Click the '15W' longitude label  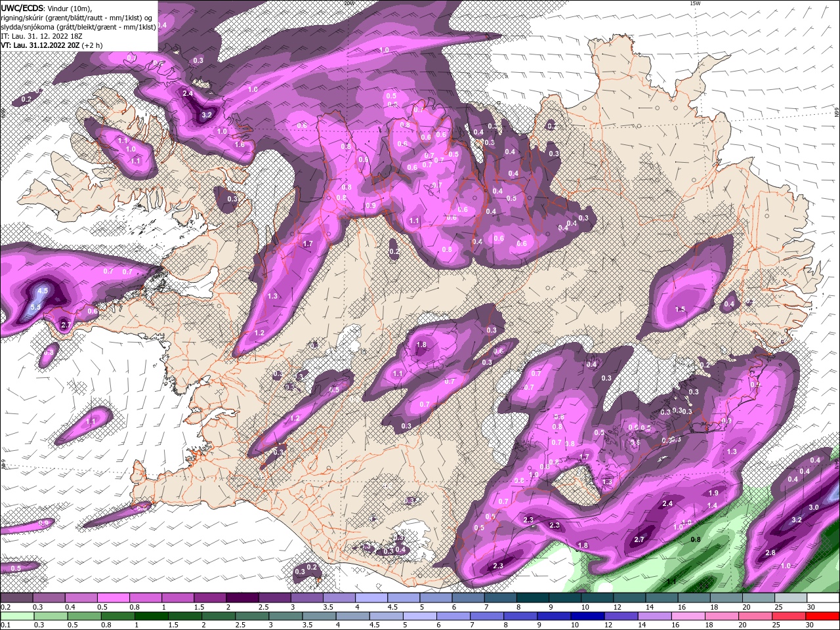pos(696,3)
